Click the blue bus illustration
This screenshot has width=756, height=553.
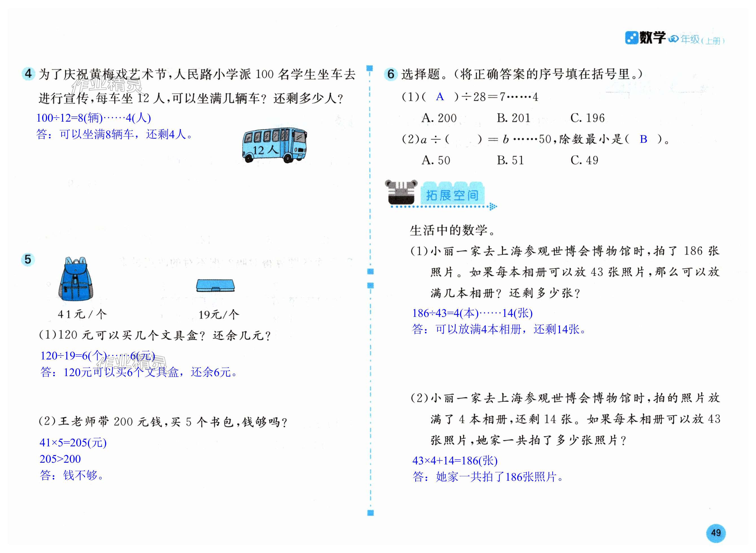coord(274,145)
